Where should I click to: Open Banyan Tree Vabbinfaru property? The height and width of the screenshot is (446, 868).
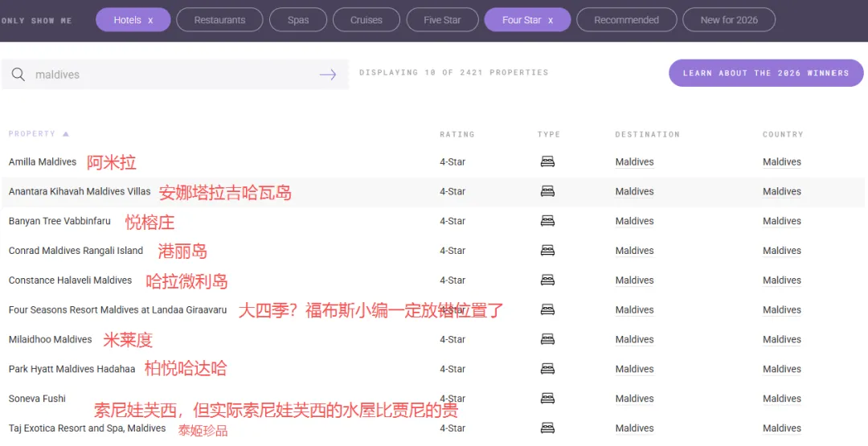point(59,221)
